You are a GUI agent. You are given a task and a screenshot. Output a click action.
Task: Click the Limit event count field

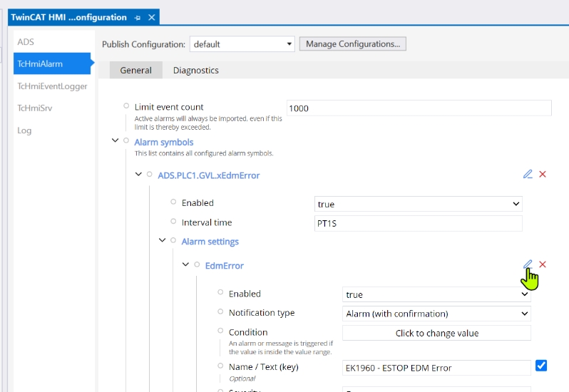419,108
